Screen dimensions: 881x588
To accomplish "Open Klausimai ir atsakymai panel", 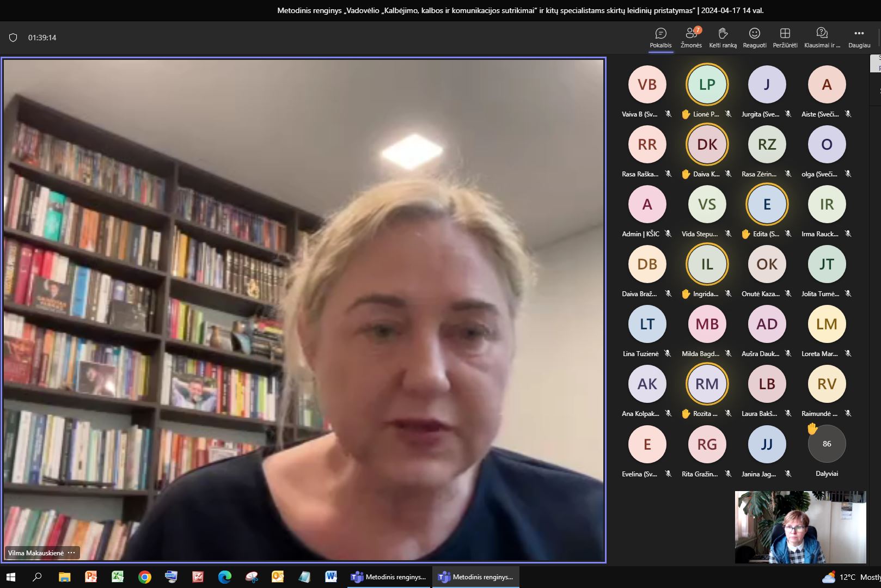I will (x=822, y=38).
